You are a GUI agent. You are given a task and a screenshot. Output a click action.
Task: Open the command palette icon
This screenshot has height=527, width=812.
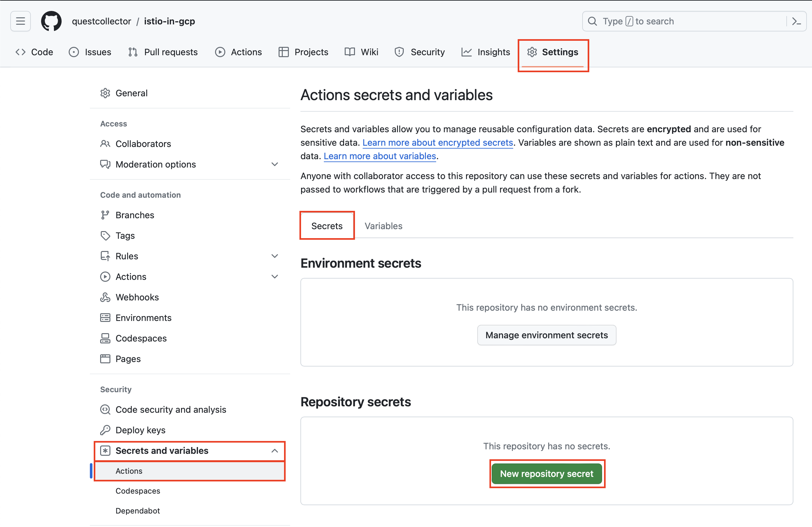[796, 21]
